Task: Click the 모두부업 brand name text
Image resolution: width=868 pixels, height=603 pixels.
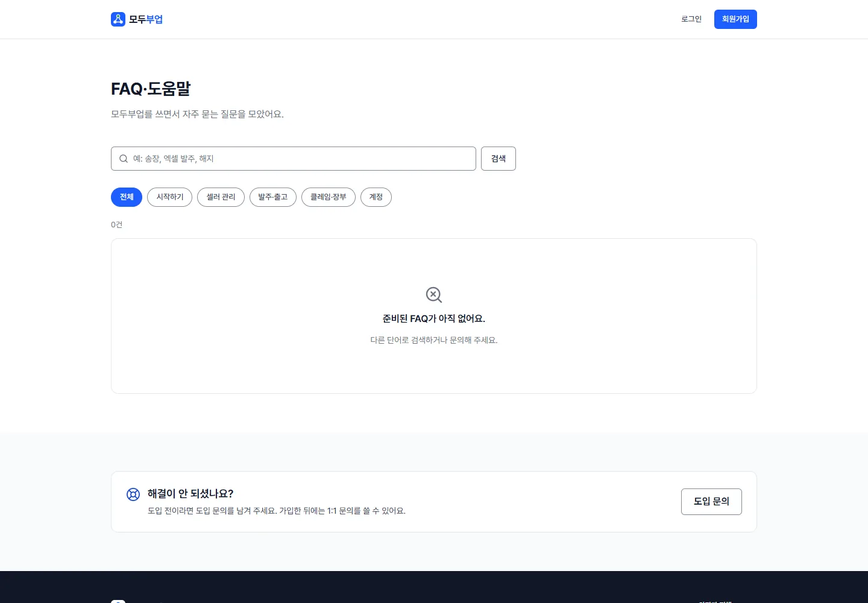Action: click(x=146, y=19)
